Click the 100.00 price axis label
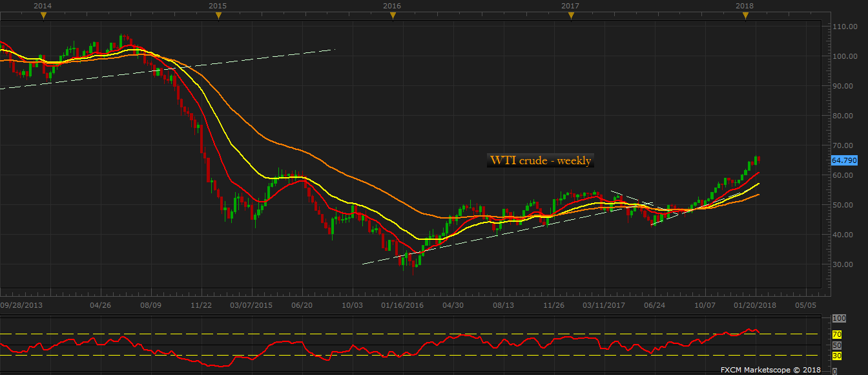This screenshot has height=375, width=868. (x=844, y=56)
